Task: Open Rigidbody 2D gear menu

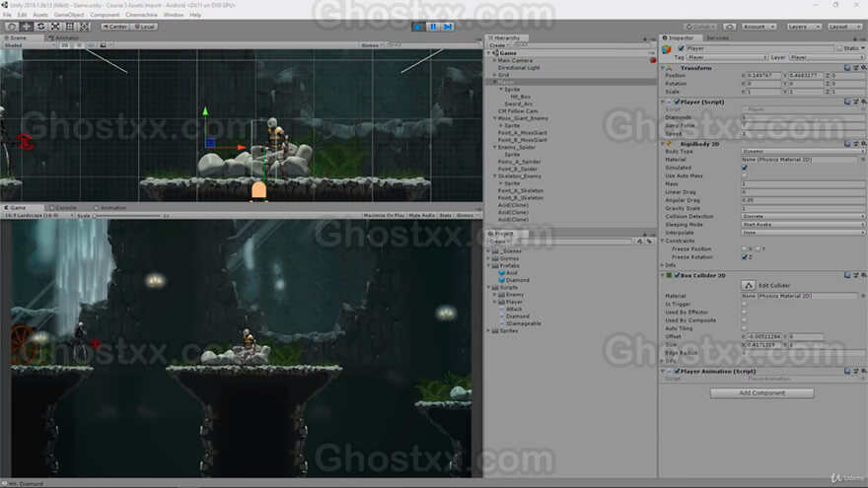Action: (x=863, y=143)
